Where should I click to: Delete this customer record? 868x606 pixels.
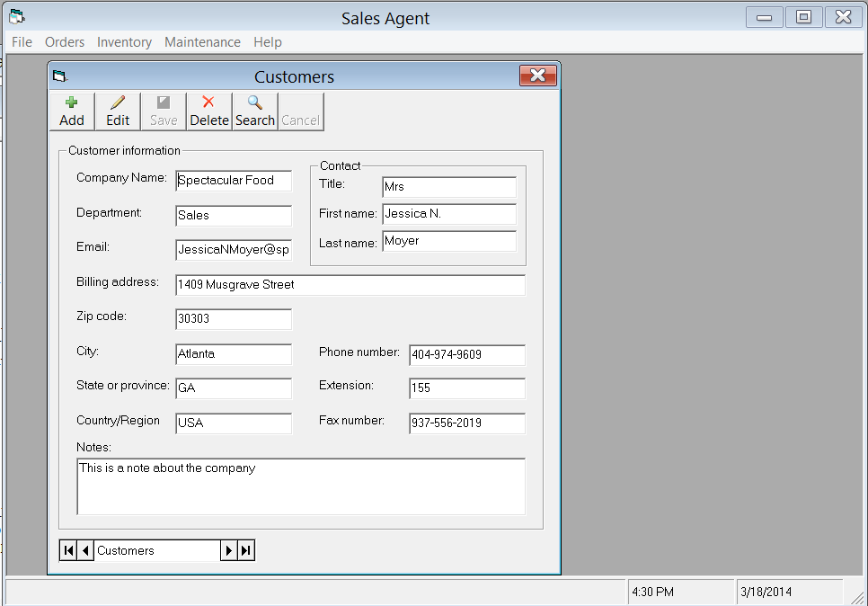pyautogui.click(x=208, y=110)
